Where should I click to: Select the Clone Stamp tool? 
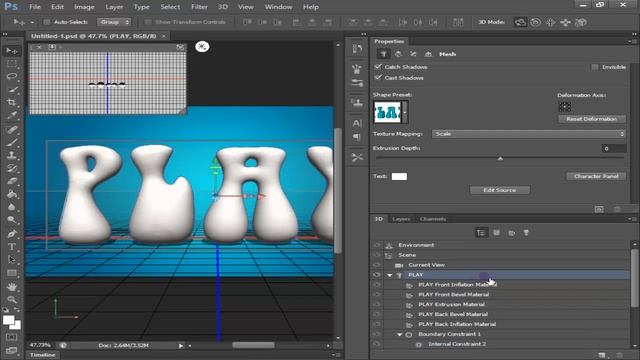click(x=12, y=155)
